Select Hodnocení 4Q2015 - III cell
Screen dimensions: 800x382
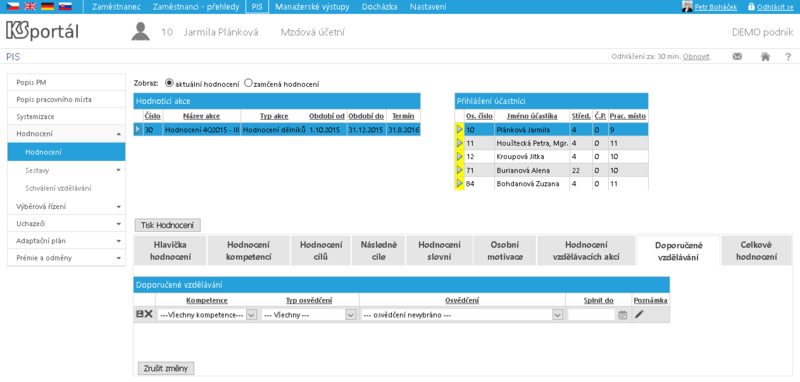[x=203, y=130]
